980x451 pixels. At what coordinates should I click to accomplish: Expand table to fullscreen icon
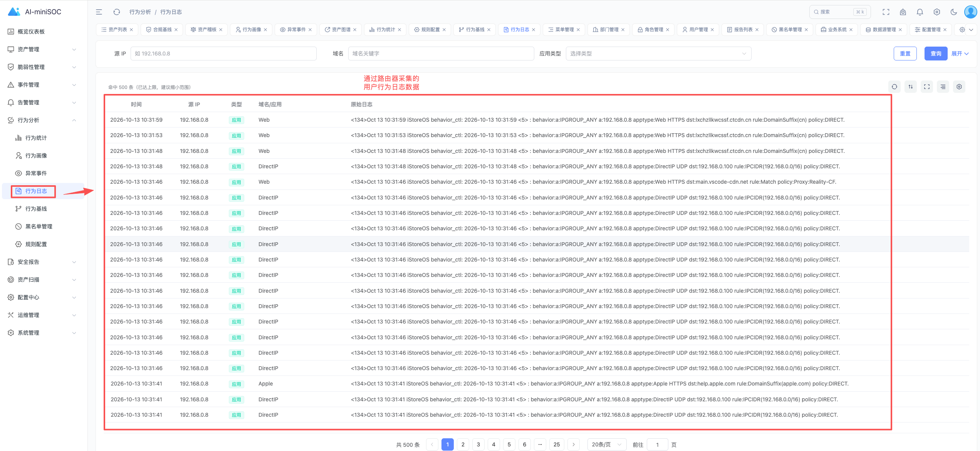(927, 87)
